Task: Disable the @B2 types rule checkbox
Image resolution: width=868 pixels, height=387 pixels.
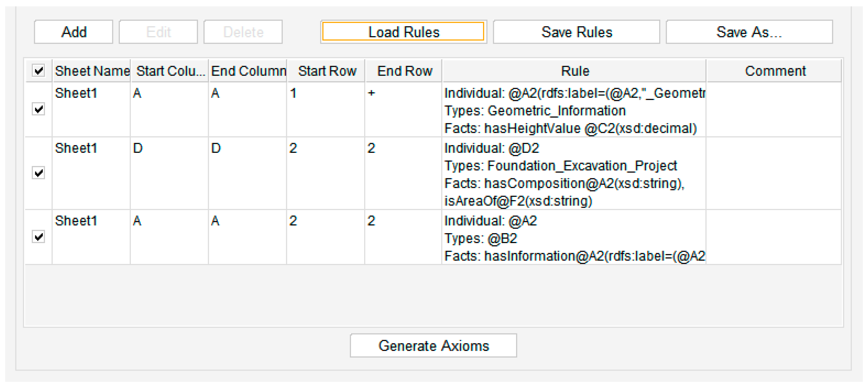Action: pyautogui.click(x=39, y=236)
